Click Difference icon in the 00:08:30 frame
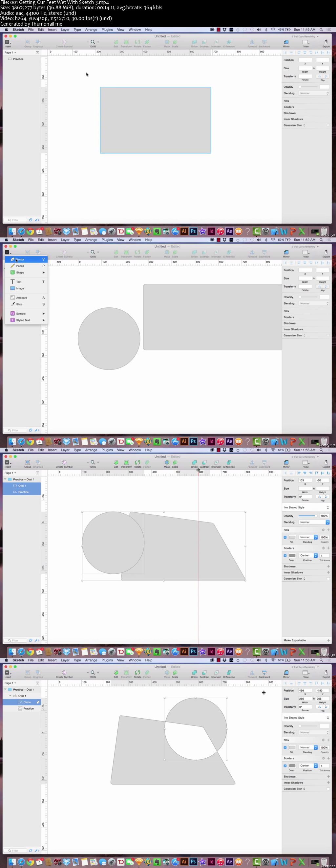Image resolution: width=336 pixels, height=868 pixels. pyautogui.click(x=229, y=462)
